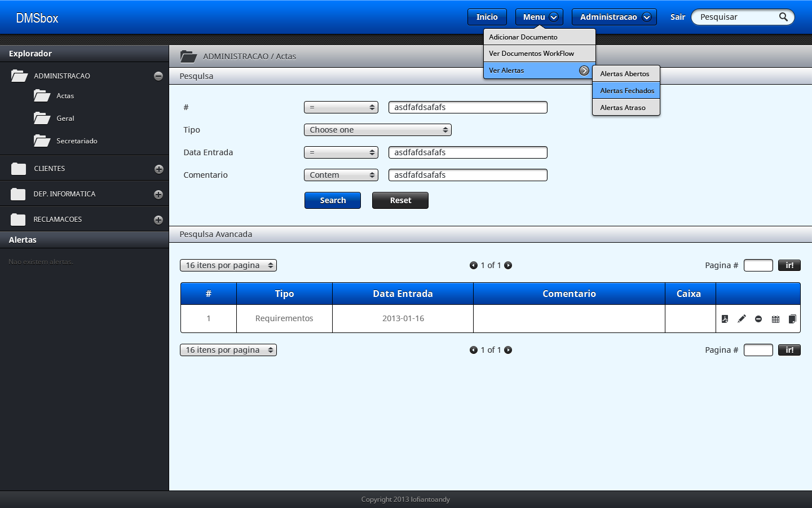Expand the CLIENTES folder
The image size is (812, 508).
[x=158, y=169]
